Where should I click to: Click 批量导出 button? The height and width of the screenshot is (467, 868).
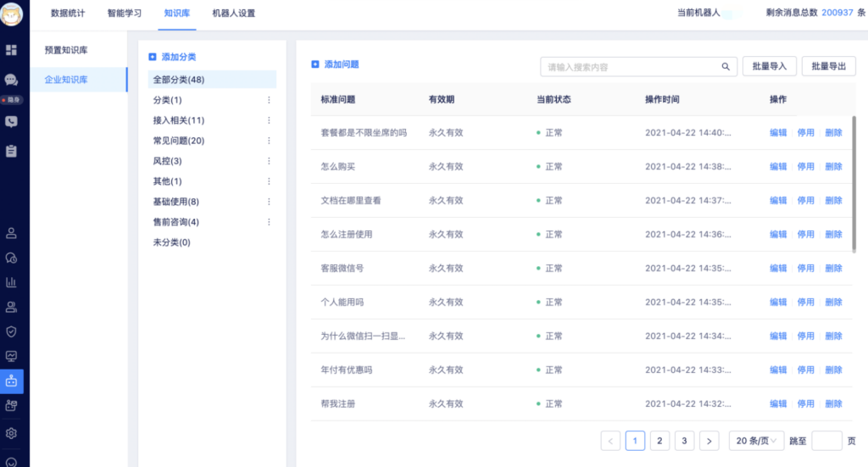click(828, 66)
